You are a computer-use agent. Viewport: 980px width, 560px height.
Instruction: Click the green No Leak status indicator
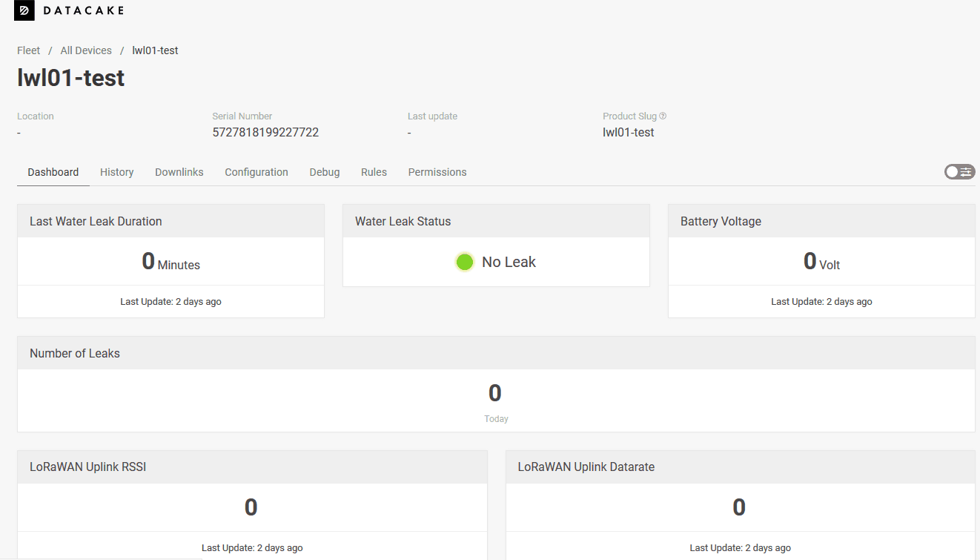click(465, 262)
